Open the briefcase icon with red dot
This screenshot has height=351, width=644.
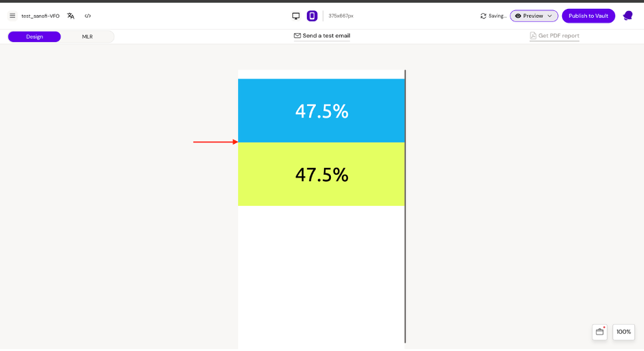tap(599, 332)
